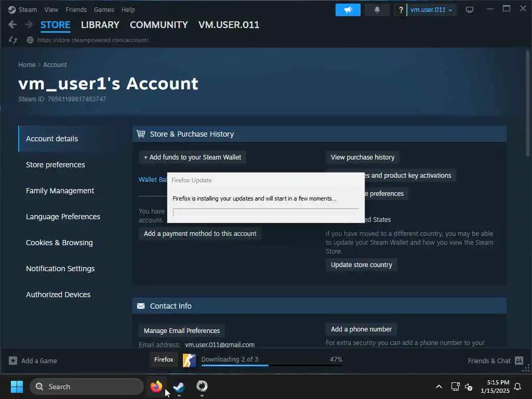
Task: Go back with the left arrow
Action: pos(12,24)
